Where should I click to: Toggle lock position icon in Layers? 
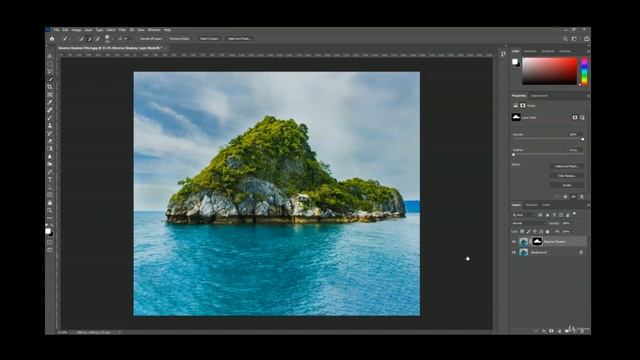535,231
